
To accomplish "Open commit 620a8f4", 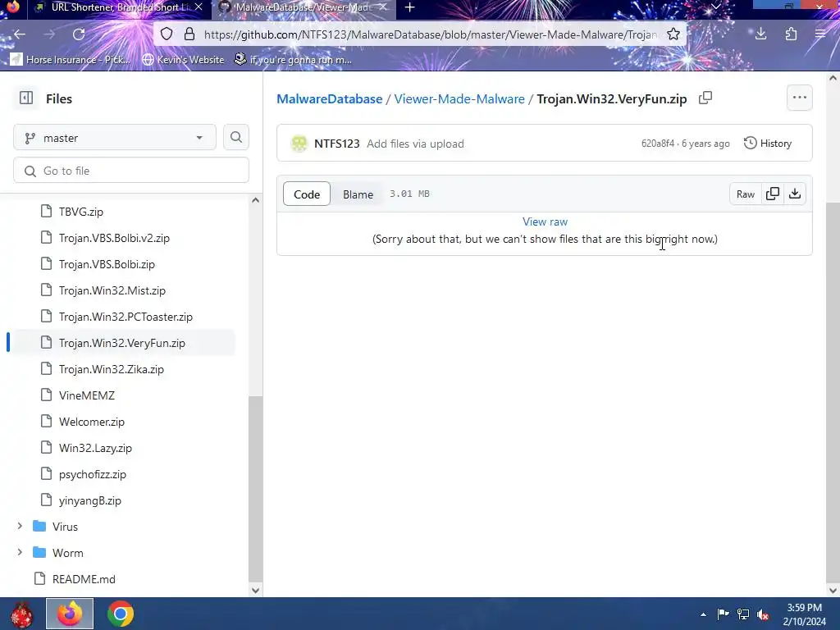I will coord(657,143).
